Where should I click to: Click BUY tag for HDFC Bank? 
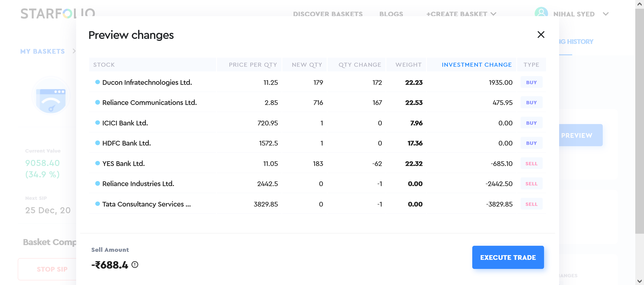(x=531, y=143)
